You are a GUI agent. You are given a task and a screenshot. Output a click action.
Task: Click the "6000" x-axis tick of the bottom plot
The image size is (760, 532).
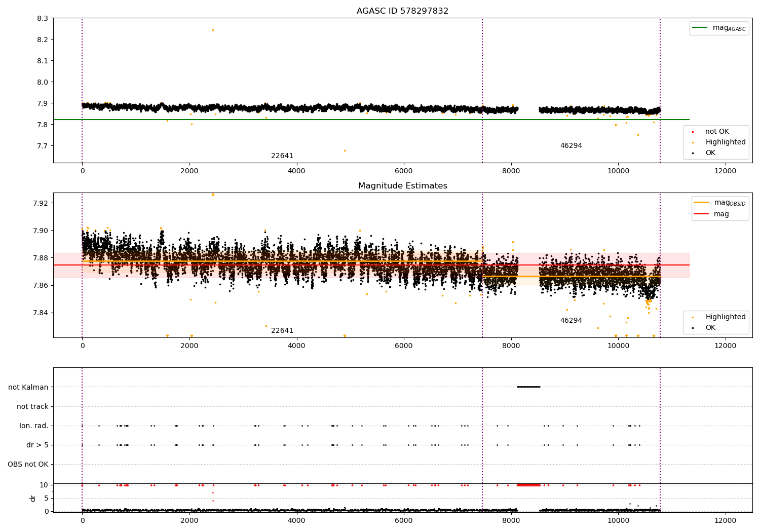404,520
